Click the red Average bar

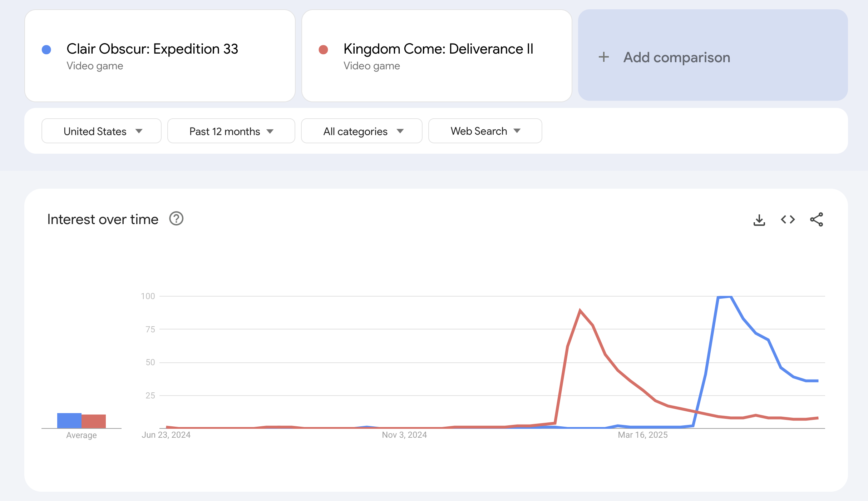(x=94, y=421)
